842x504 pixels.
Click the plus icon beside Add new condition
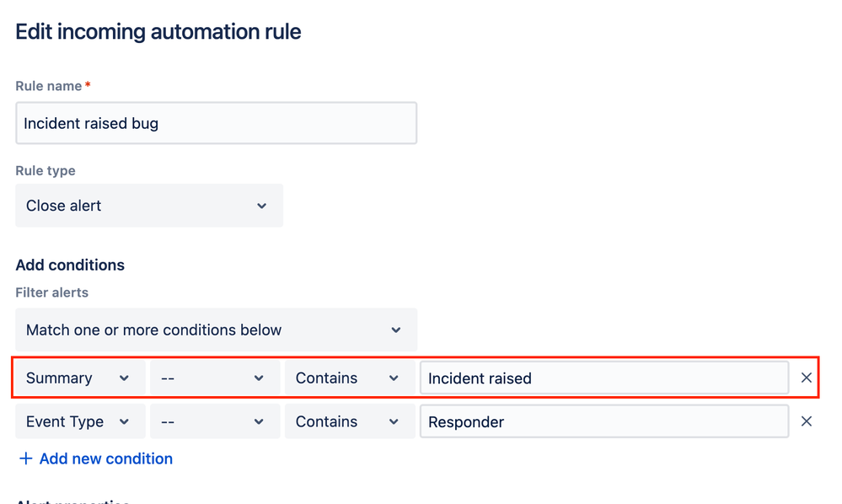pyautogui.click(x=25, y=458)
